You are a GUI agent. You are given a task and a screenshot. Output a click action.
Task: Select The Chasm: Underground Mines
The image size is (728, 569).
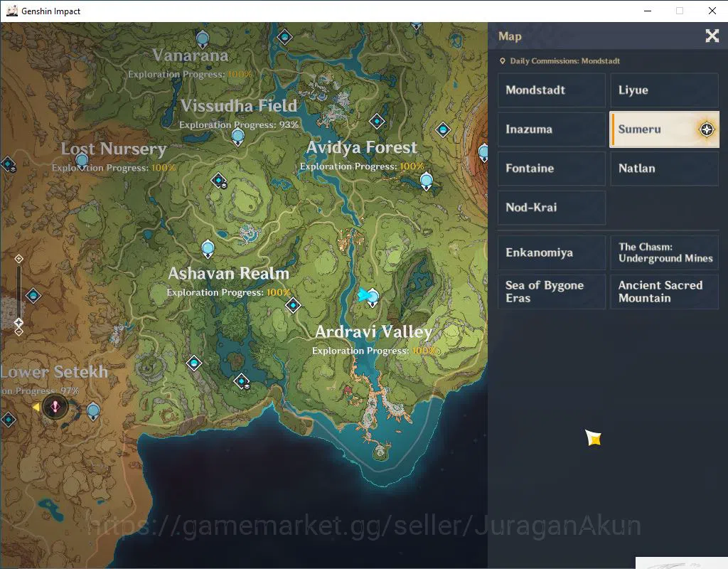[665, 252]
